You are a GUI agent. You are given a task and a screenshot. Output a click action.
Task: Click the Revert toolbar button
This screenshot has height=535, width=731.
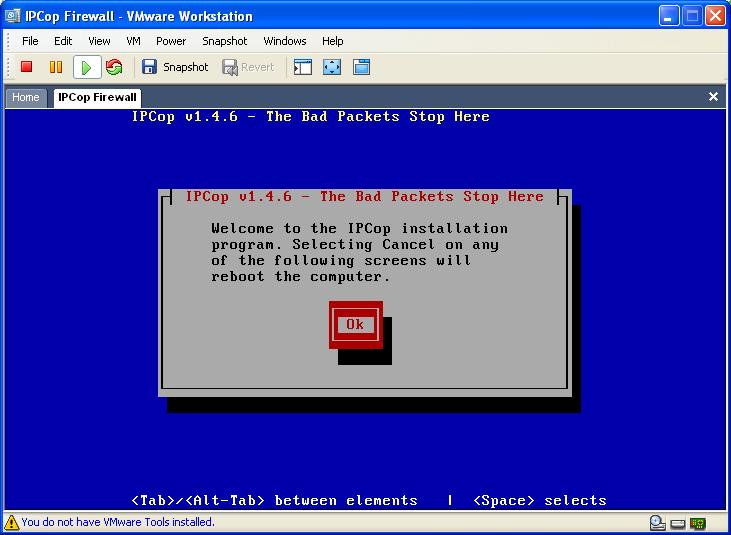(x=248, y=67)
